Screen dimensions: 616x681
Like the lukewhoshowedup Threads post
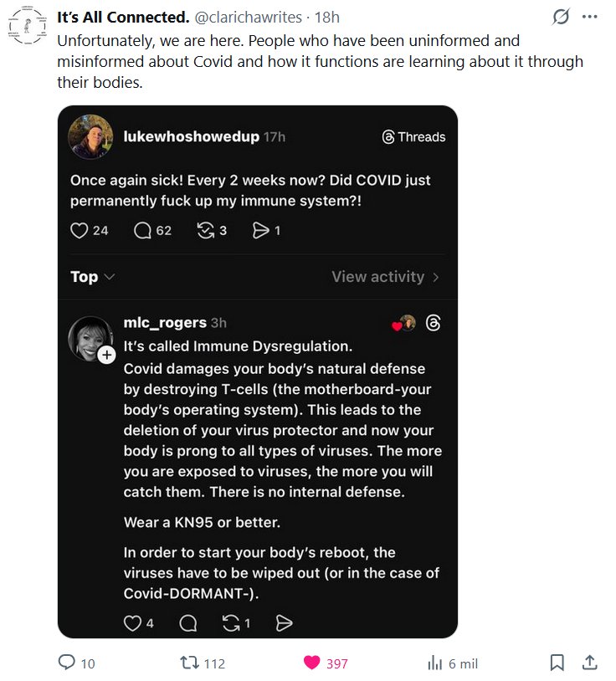(x=80, y=230)
